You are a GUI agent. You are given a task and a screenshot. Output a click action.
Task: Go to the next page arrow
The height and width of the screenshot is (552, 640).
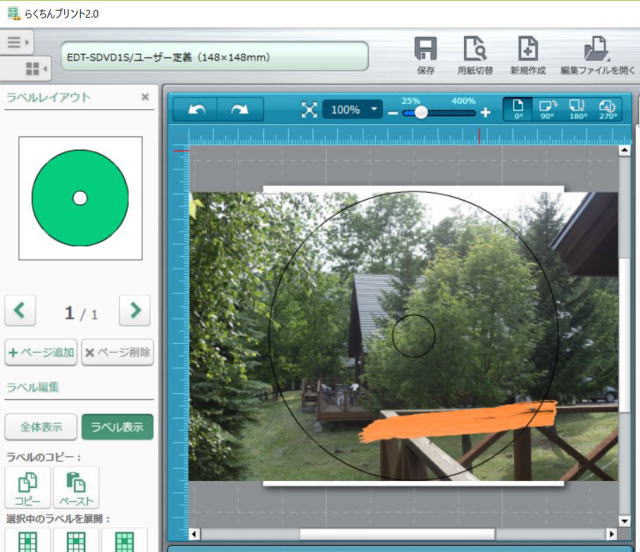pyautogui.click(x=134, y=311)
